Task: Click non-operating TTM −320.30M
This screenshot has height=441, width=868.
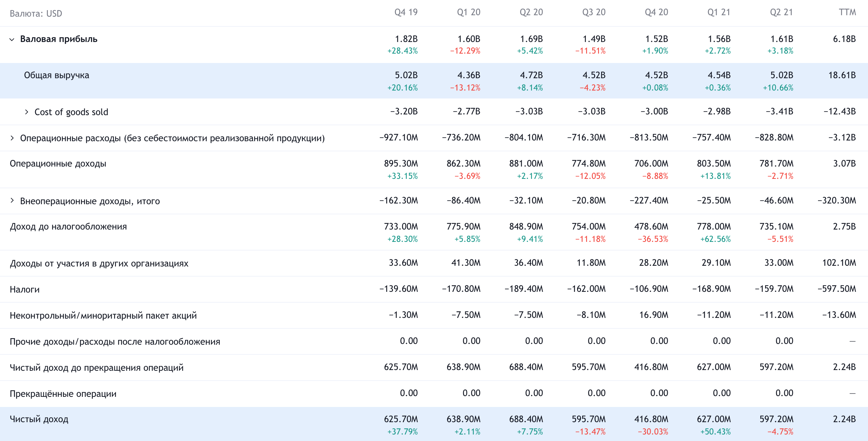Action: click(837, 201)
